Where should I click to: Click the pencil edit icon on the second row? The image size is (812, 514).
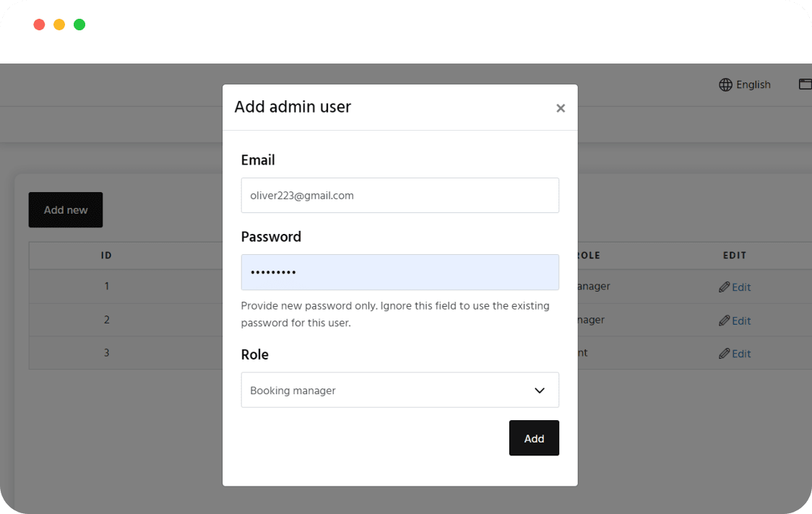[x=724, y=320]
